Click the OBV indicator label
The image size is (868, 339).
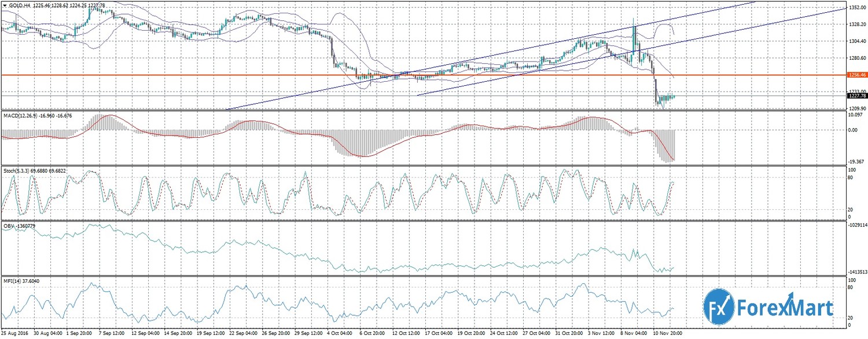[9, 225]
